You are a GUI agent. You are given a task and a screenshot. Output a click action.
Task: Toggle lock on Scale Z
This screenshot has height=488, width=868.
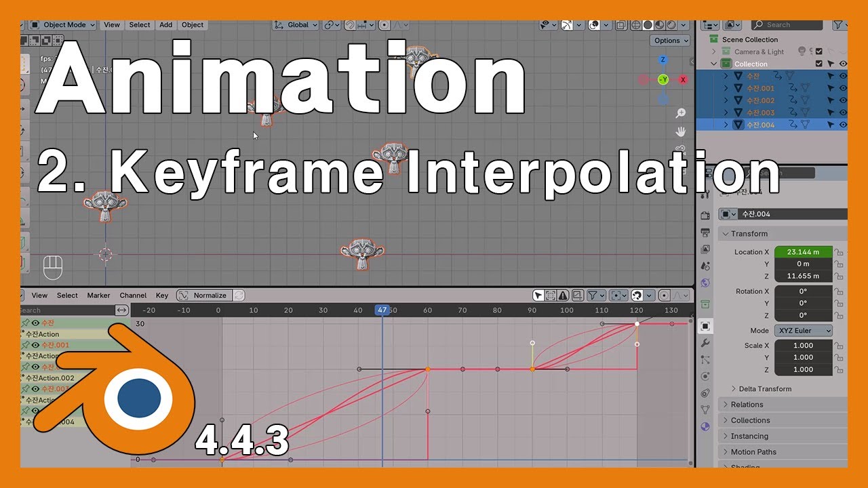[x=839, y=370]
